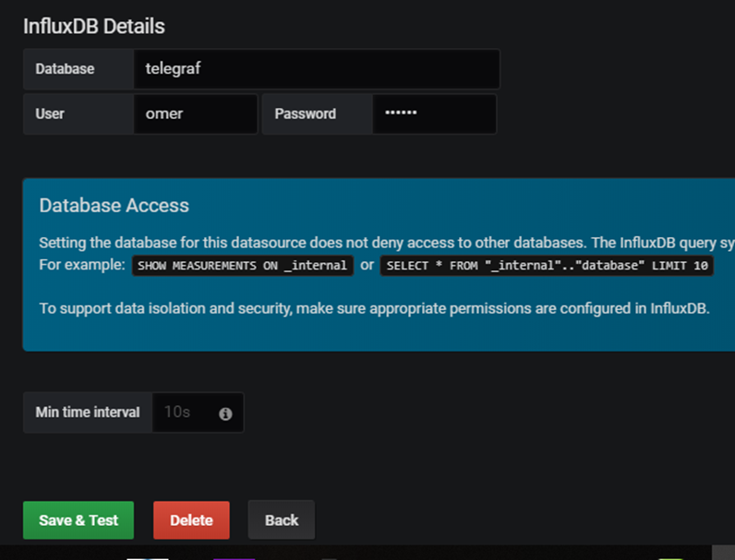
Task: Click the Back button
Action: click(282, 520)
